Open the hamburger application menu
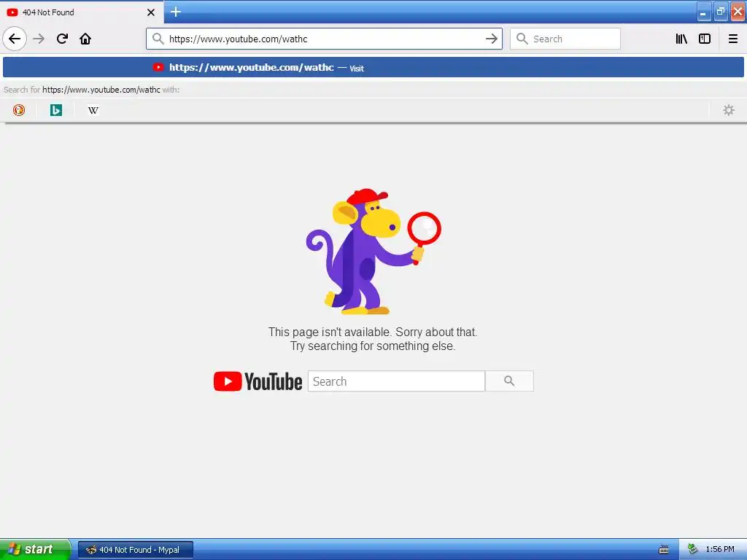Screen dimensions: 747x560 click(x=733, y=39)
